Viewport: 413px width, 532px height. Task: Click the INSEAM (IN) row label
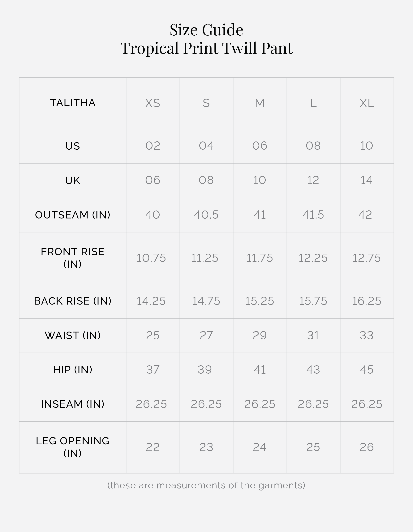pyautogui.click(x=72, y=404)
